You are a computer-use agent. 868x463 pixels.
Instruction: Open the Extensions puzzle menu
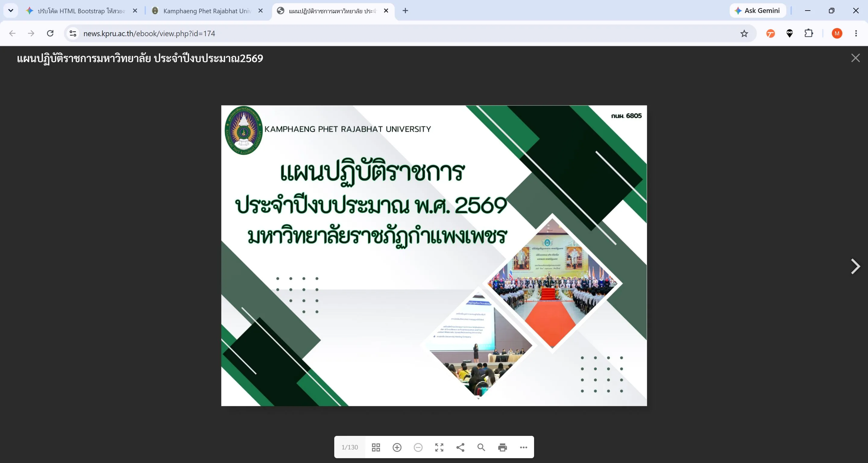tap(809, 33)
